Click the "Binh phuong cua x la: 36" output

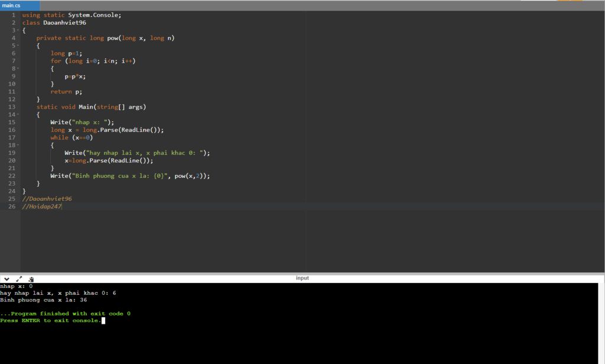tap(44, 300)
